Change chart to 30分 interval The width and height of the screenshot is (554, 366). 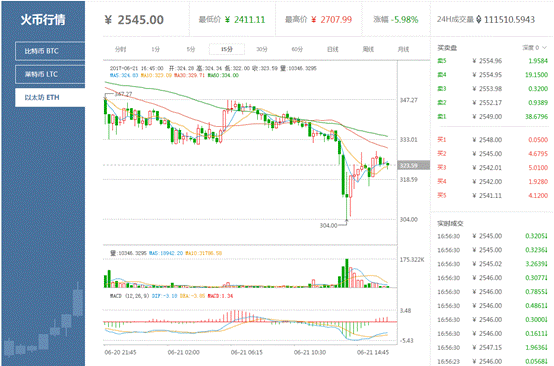point(262,49)
